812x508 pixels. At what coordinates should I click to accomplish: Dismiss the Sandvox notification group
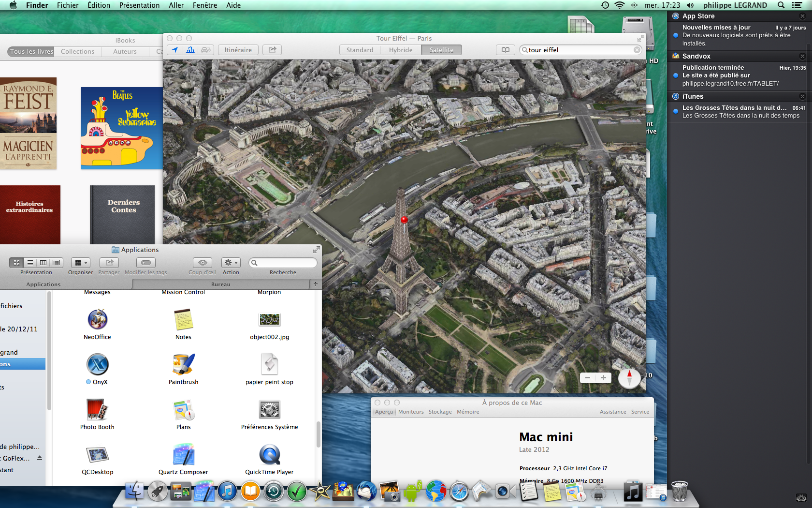tap(802, 56)
